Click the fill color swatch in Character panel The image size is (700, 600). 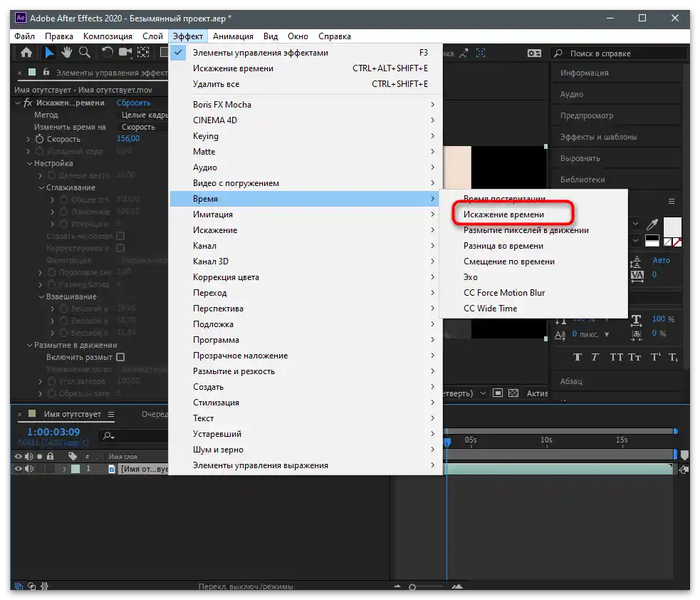pos(672,227)
